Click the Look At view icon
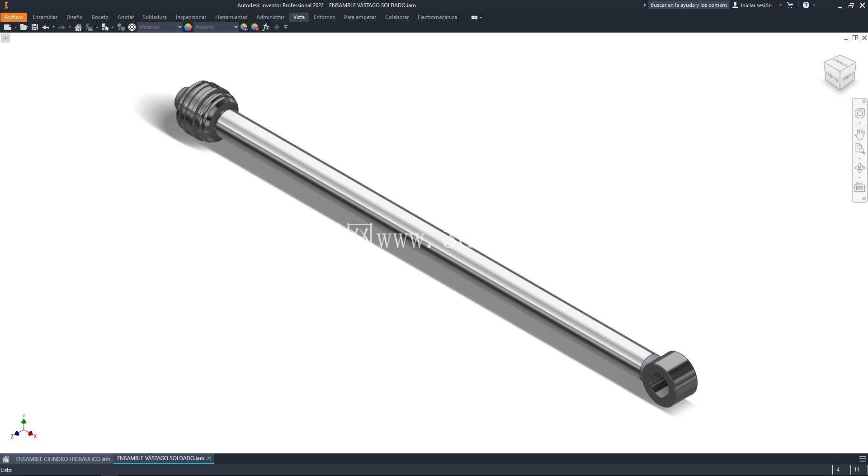 click(859, 187)
